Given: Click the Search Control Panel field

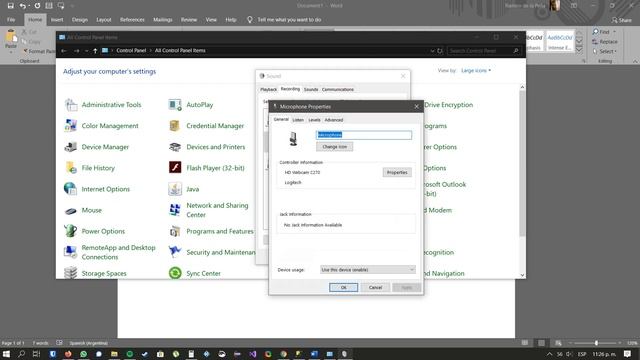Looking at the screenshot, I should pos(484,51).
